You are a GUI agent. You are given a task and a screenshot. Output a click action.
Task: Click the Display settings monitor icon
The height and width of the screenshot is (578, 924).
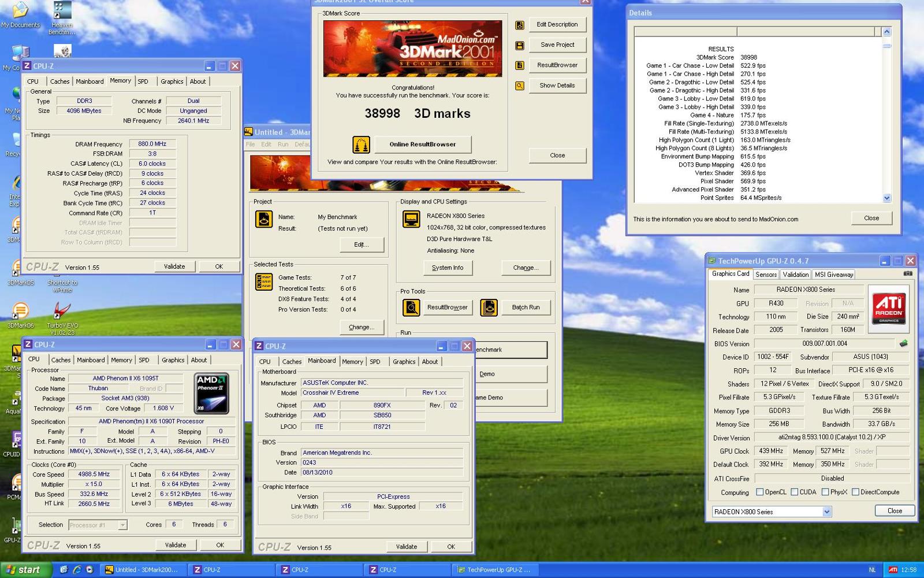(x=411, y=219)
